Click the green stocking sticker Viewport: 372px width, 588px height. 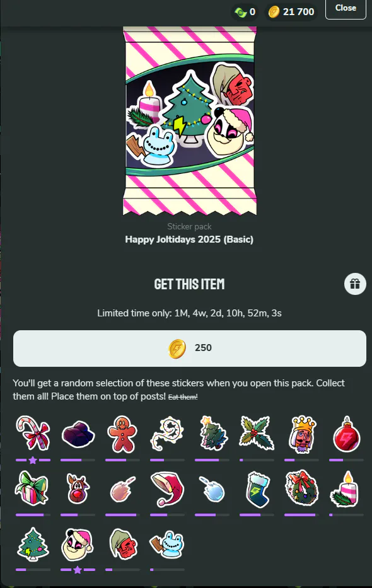(257, 489)
